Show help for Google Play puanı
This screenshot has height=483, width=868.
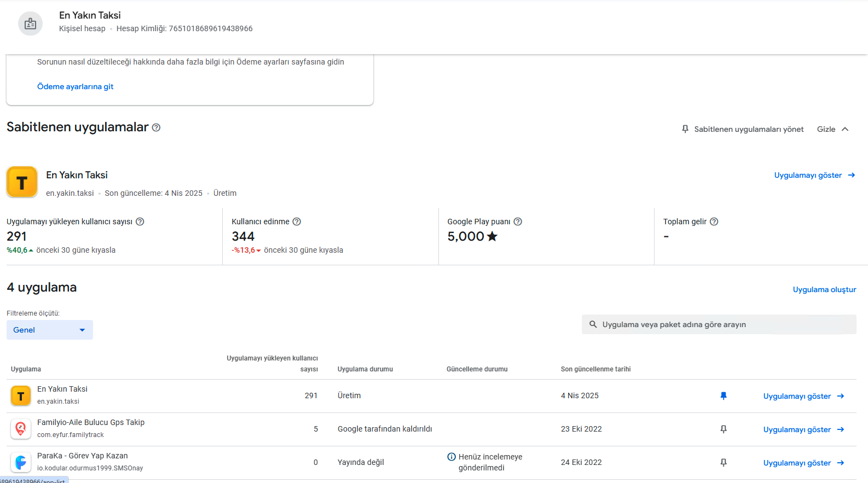coord(518,222)
